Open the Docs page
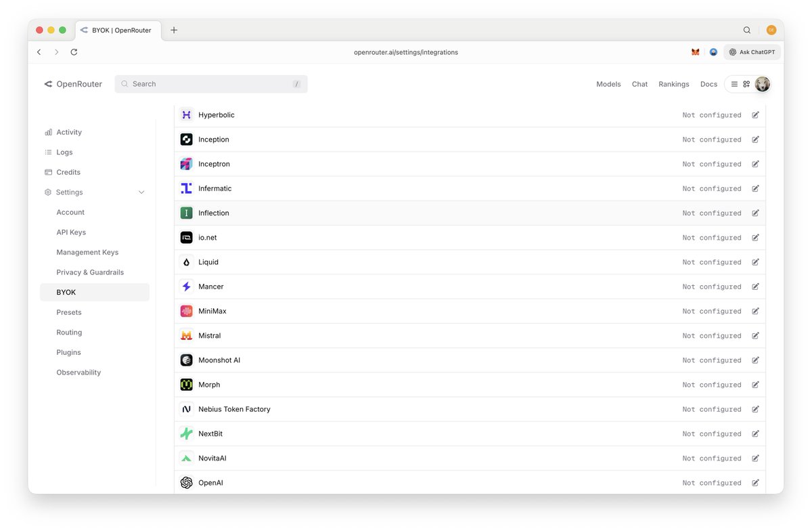This screenshot has width=812, height=531. click(708, 84)
